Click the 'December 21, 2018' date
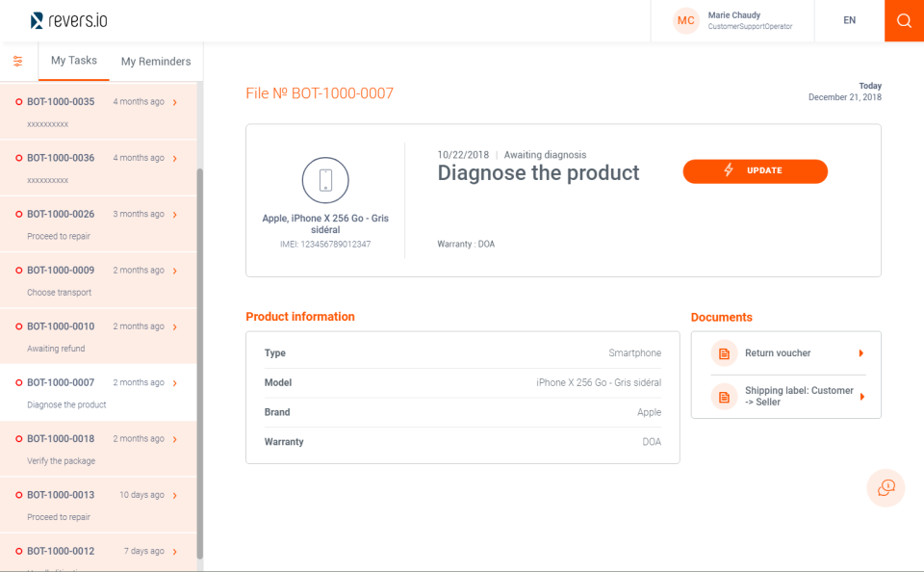Screen dimensions: 924x572 pyautogui.click(x=844, y=97)
